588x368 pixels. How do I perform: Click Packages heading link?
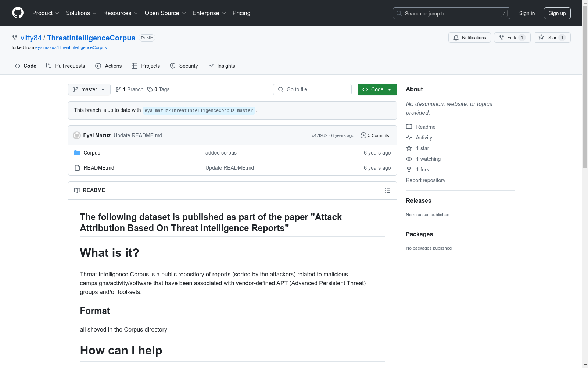click(419, 234)
